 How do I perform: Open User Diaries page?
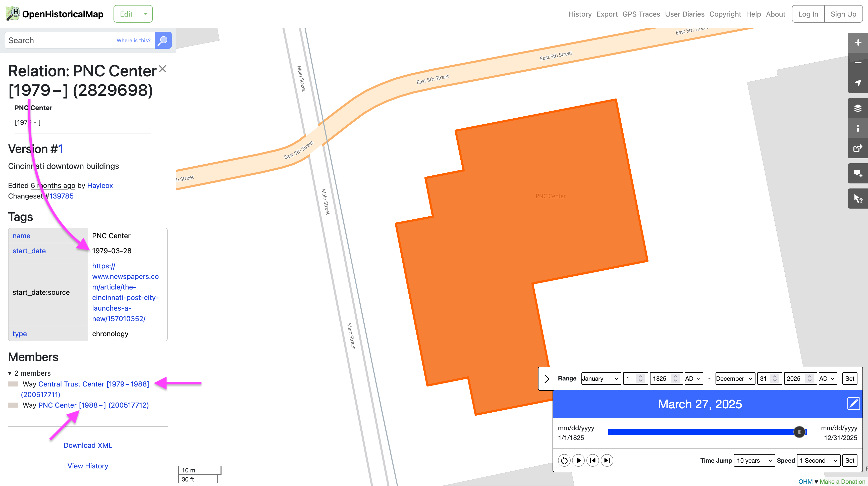click(x=685, y=14)
